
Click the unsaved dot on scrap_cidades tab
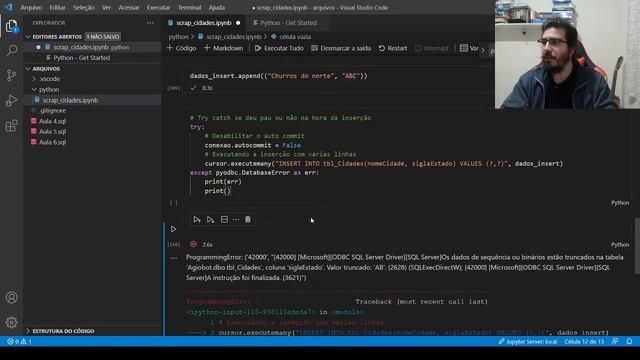point(238,23)
